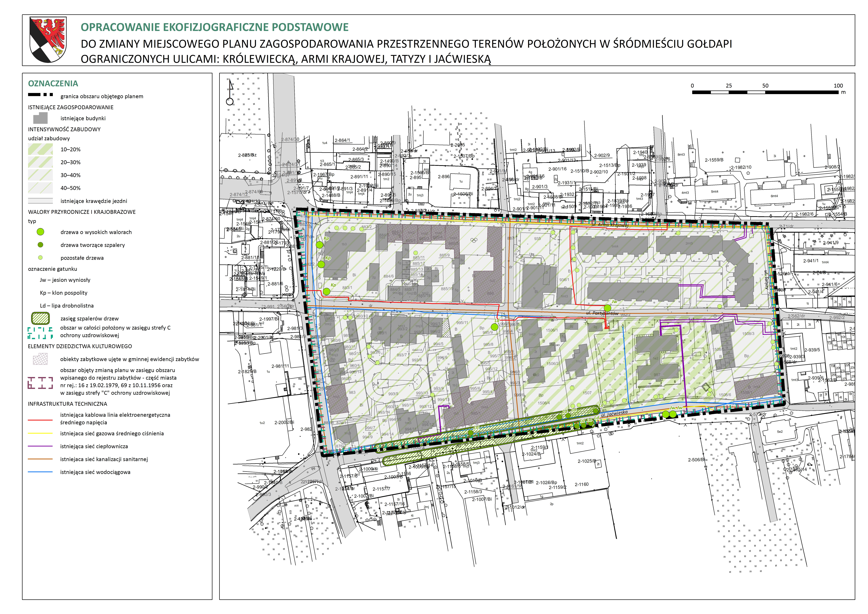Click parcel label 2-864/1
Image resolution: width=868 pixels, height=614 pixels.
click(343, 140)
